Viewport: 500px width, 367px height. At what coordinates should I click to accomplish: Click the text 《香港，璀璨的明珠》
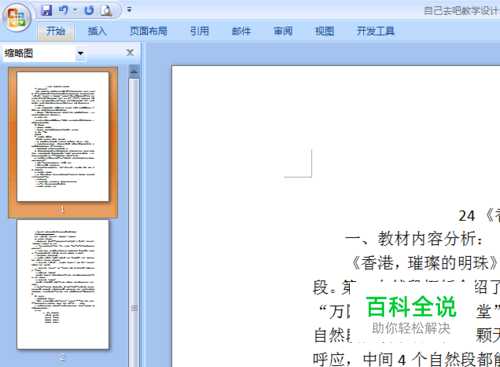pos(425,263)
